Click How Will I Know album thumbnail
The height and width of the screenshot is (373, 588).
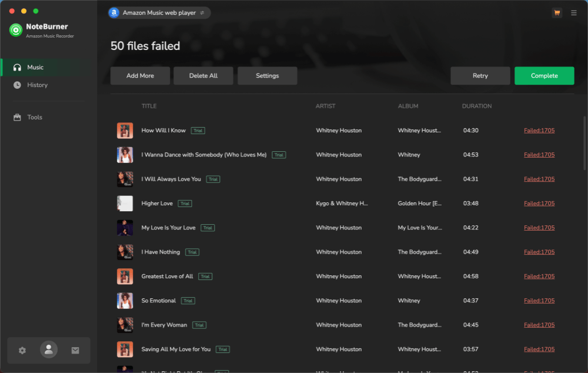click(x=125, y=131)
